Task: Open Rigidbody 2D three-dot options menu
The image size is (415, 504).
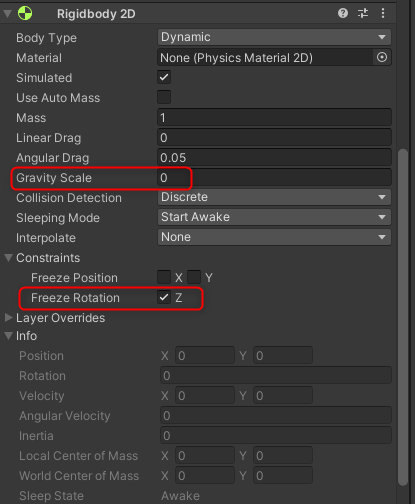Action: [x=383, y=13]
